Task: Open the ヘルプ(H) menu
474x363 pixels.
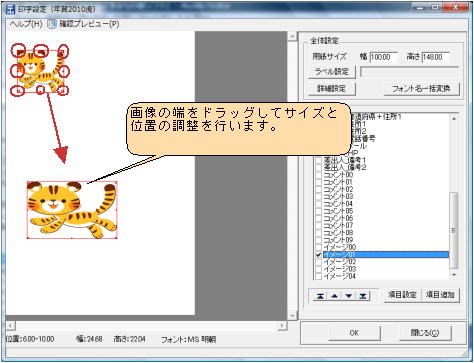Action: [x=26, y=24]
